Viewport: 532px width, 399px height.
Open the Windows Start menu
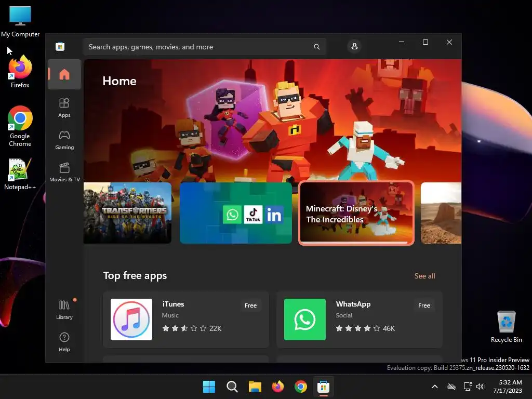tap(209, 387)
